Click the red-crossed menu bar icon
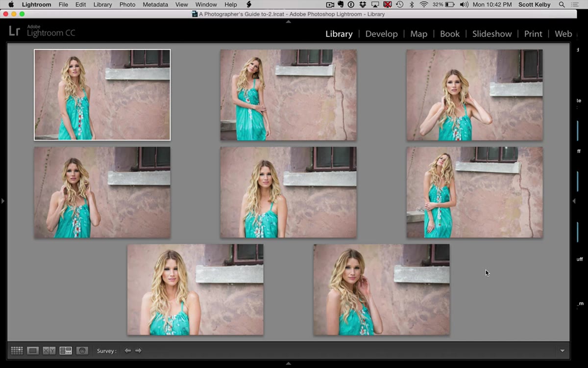The image size is (588, 368). pyautogui.click(x=388, y=4)
